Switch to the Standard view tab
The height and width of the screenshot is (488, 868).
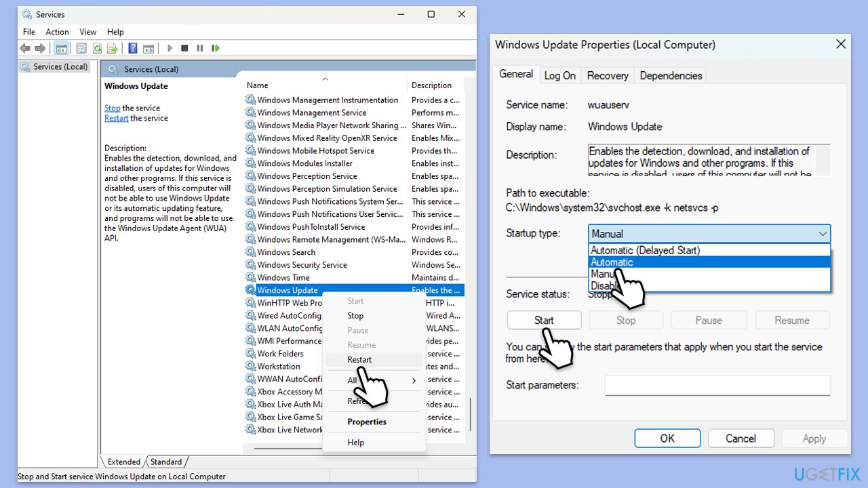tap(166, 462)
